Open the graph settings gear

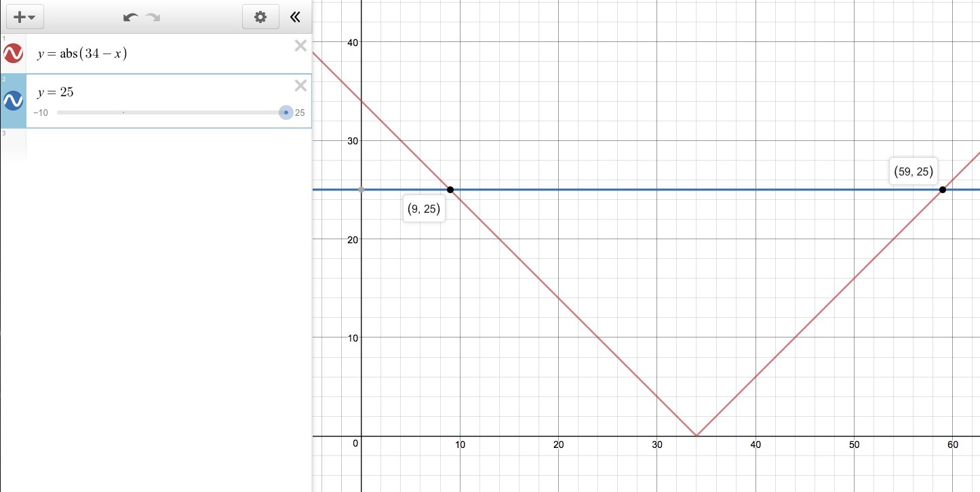pyautogui.click(x=260, y=17)
